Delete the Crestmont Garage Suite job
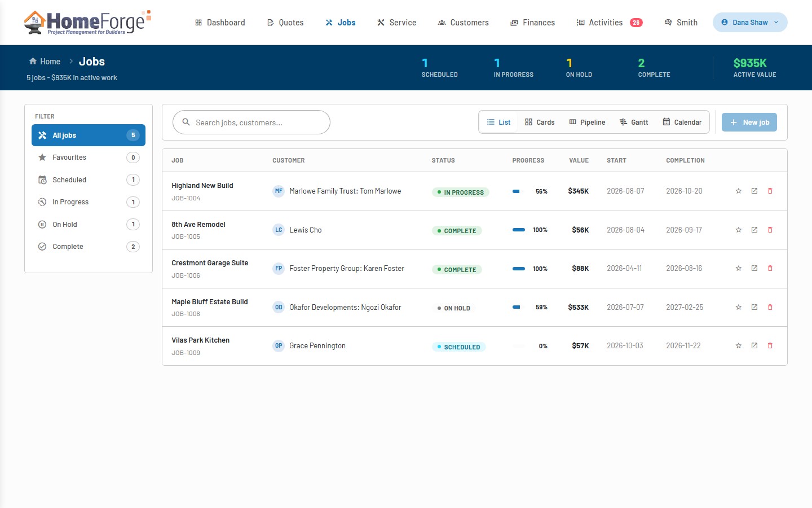The height and width of the screenshot is (508, 812). pyautogui.click(x=770, y=268)
